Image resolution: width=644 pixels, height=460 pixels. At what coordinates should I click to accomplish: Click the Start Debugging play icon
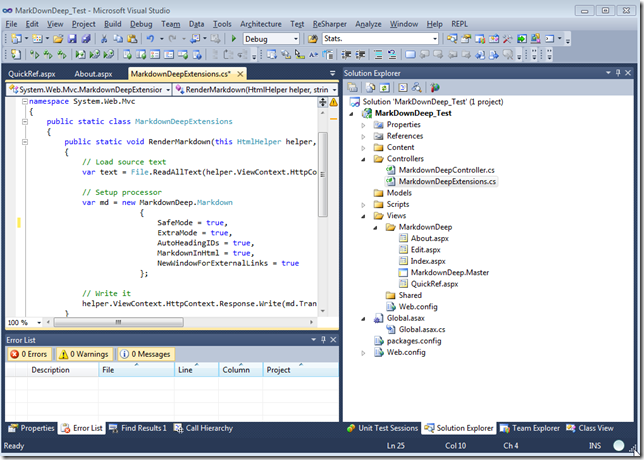[234, 39]
